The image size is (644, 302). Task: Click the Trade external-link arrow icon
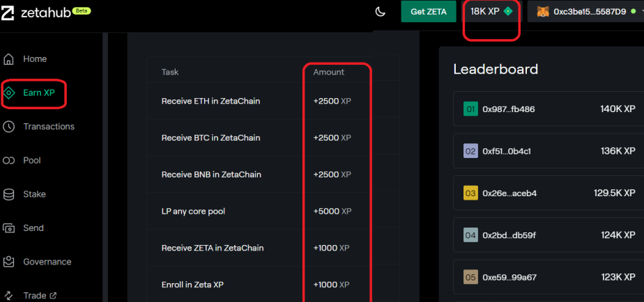53,295
